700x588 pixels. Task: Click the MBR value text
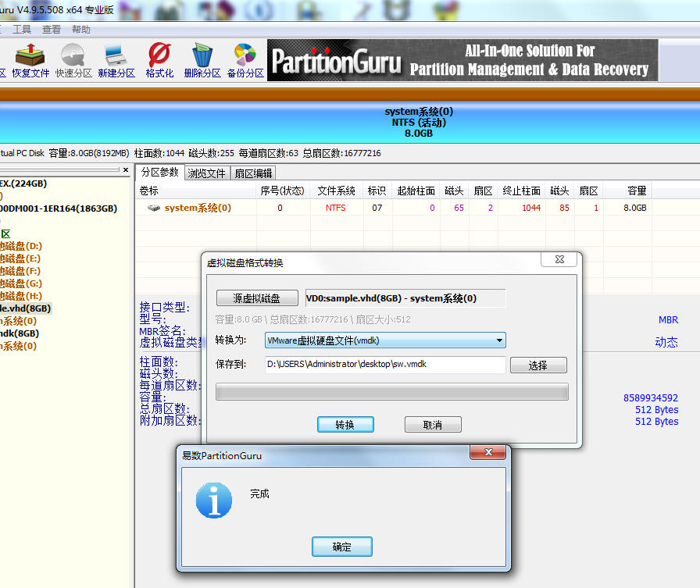coord(668,320)
